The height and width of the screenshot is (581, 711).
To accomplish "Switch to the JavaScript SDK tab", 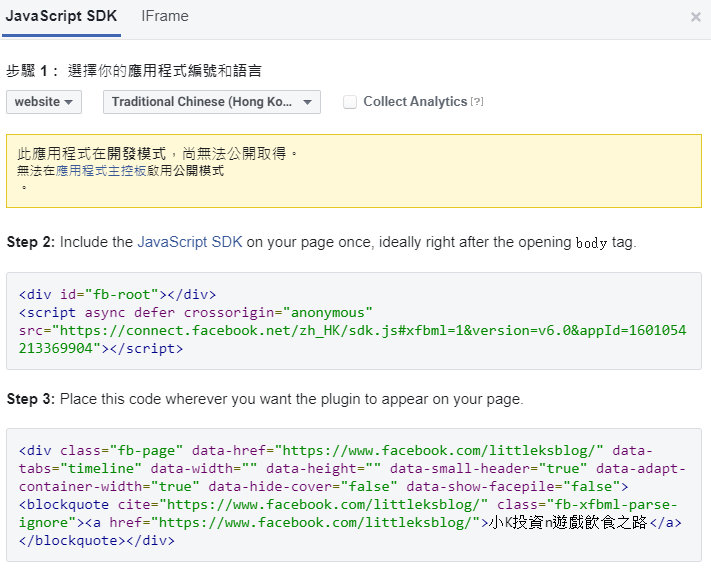I will 61,16.
